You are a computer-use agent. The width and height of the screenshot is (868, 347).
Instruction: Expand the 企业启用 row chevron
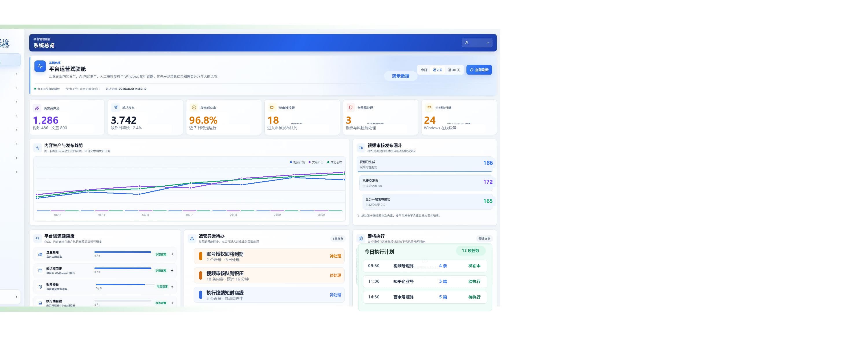(x=172, y=254)
